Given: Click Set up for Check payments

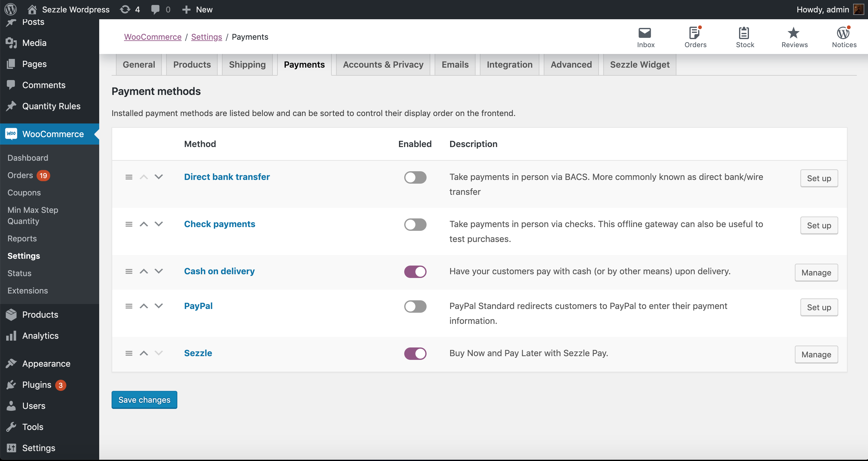Looking at the screenshot, I should 819,226.
